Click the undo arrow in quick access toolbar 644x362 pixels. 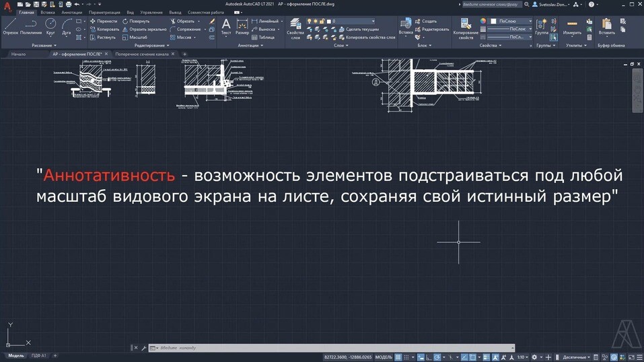coord(77,4)
